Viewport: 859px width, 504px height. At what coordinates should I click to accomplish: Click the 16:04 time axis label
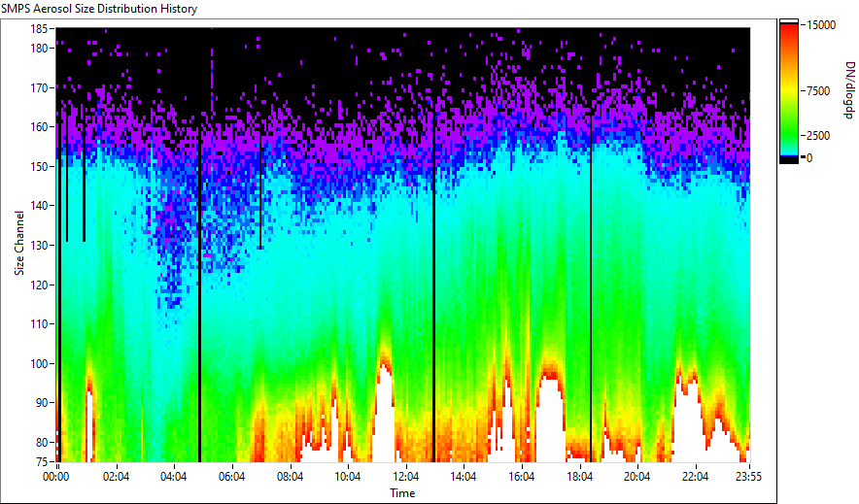pos(521,477)
